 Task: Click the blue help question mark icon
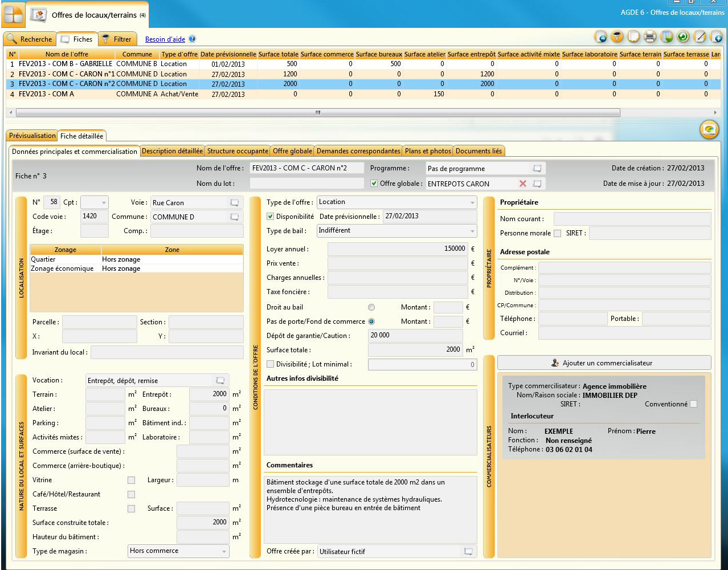coord(192,39)
